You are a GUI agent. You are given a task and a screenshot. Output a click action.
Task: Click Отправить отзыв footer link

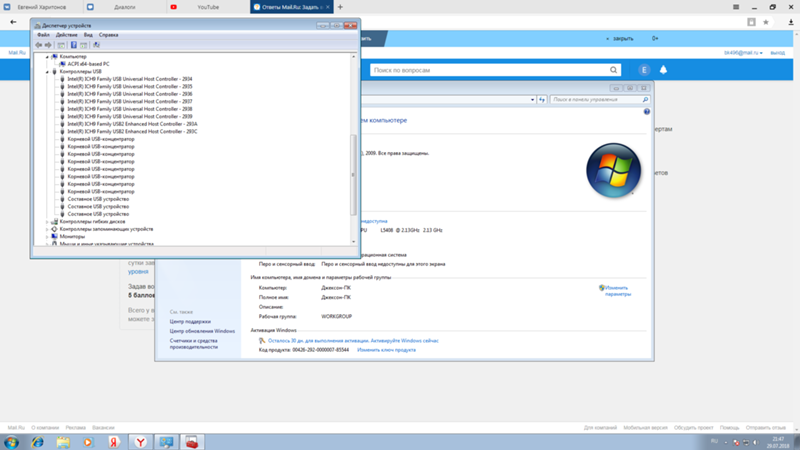tap(765, 428)
